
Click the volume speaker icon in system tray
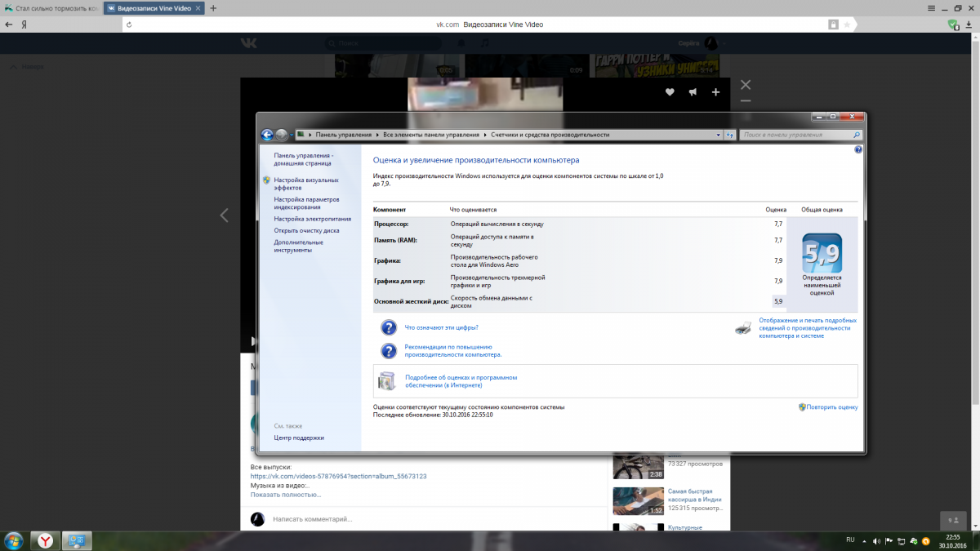point(876,540)
